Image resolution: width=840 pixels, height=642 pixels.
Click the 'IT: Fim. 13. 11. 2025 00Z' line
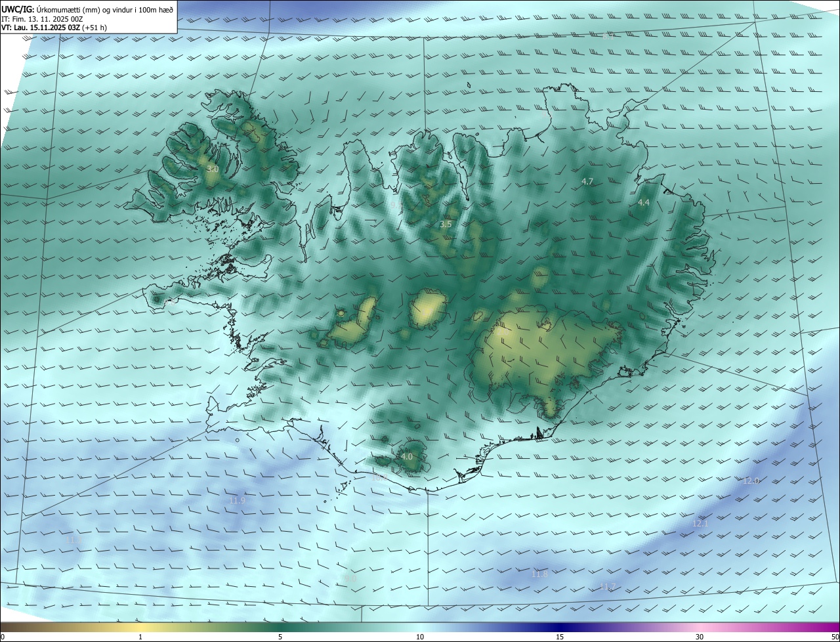pyautogui.click(x=42, y=19)
